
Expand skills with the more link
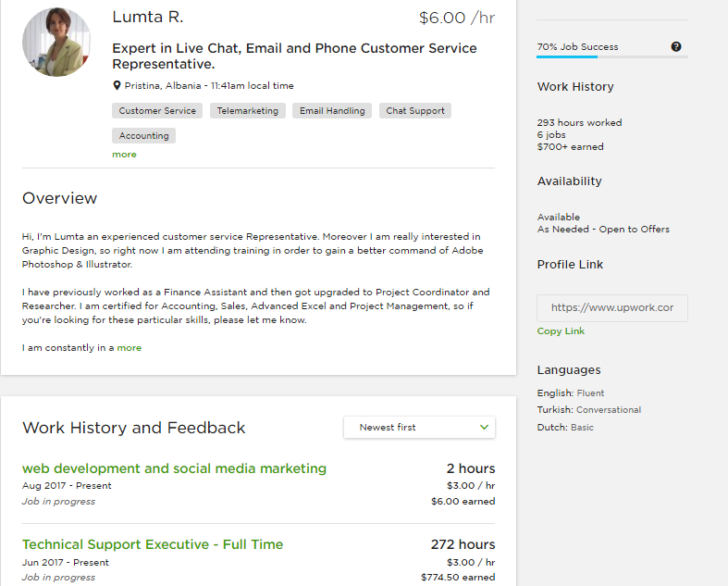click(x=125, y=155)
